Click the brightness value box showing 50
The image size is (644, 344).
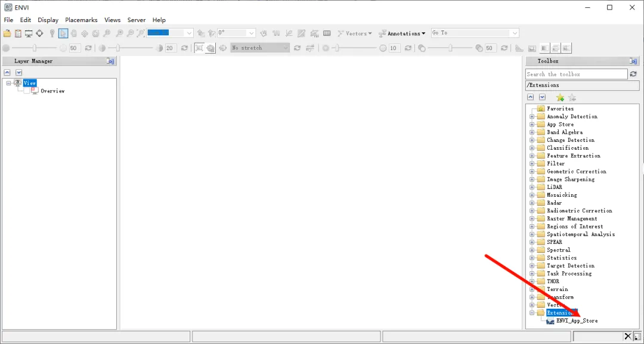point(75,48)
